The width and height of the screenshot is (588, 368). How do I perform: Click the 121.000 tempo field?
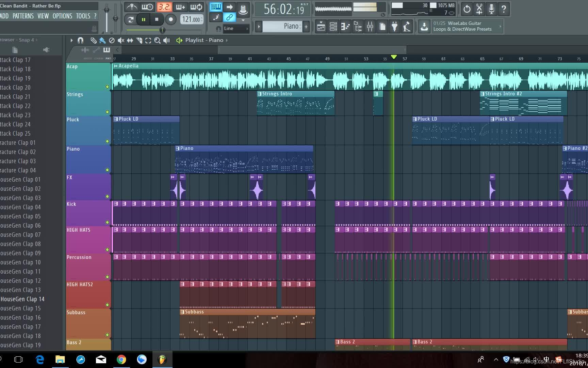pyautogui.click(x=191, y=19)
